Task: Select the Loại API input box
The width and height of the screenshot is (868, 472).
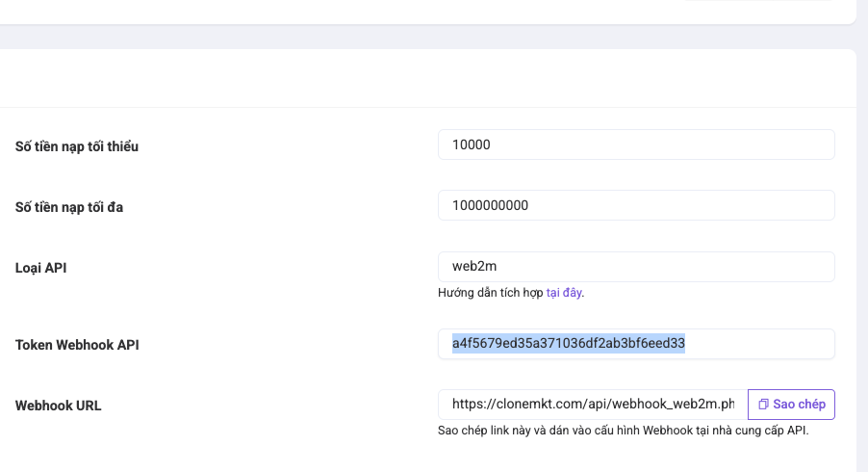Action: [636, 267]
